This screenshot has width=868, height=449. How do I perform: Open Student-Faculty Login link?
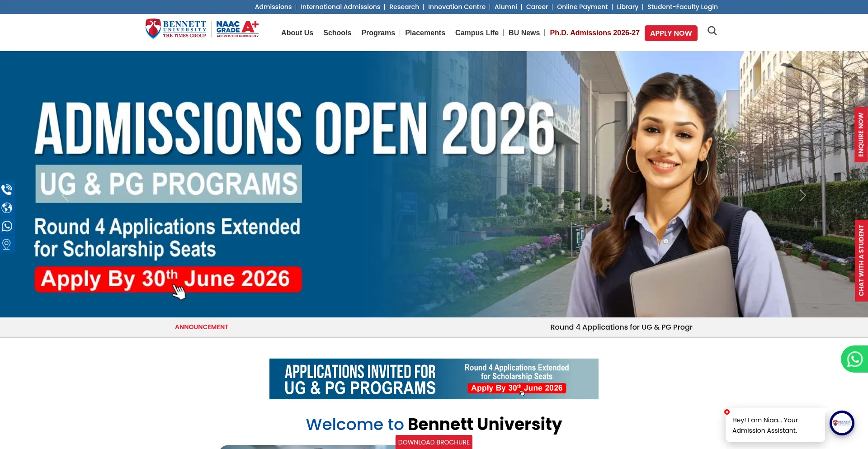(682, 7)
